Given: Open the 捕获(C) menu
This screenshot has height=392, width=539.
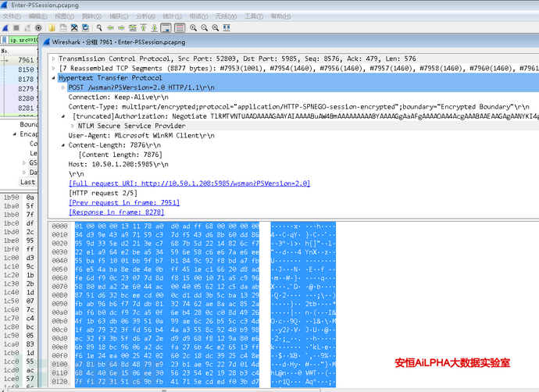Looking at the screenshot, I should click(119, 16).
